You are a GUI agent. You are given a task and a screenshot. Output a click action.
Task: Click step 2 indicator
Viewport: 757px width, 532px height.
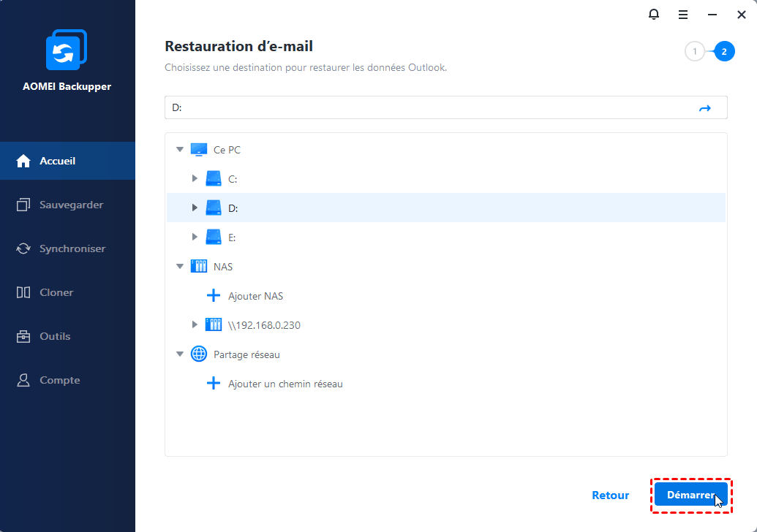723,51
